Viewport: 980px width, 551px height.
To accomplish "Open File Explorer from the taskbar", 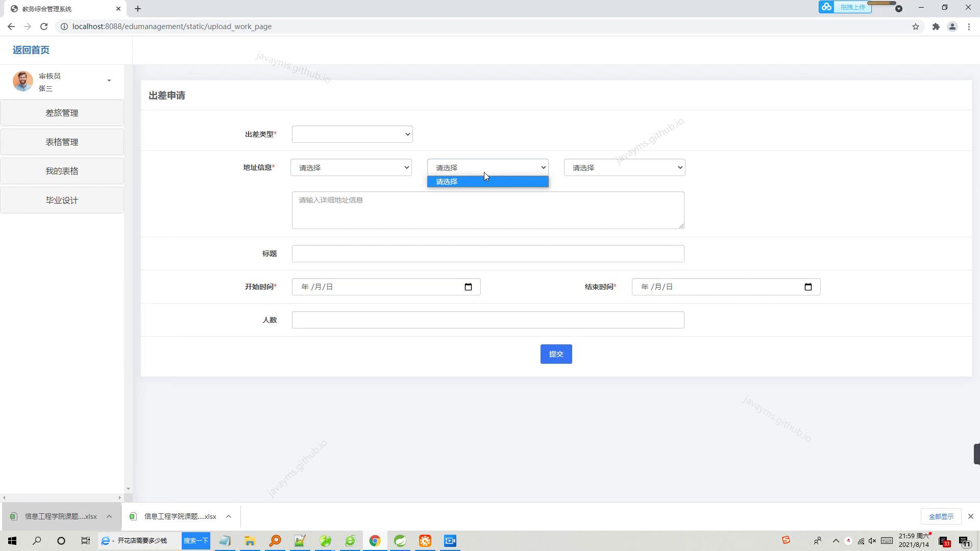I will point(250,540).
